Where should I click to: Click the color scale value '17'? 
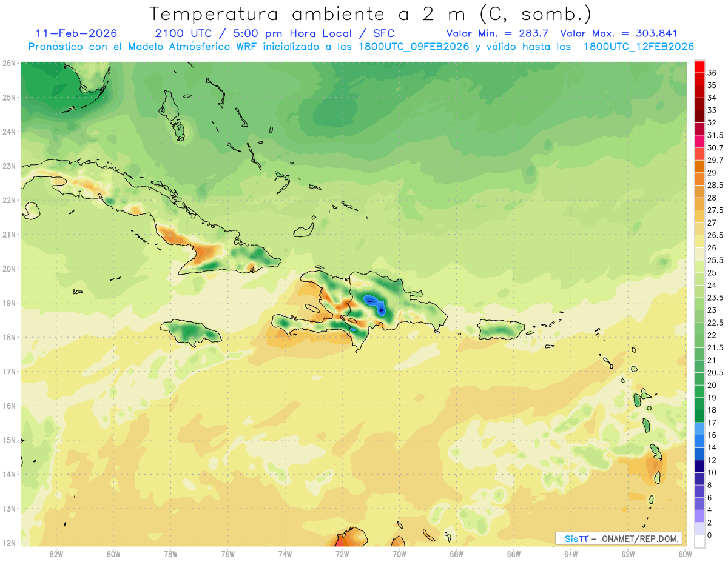[x=712, y=423]
